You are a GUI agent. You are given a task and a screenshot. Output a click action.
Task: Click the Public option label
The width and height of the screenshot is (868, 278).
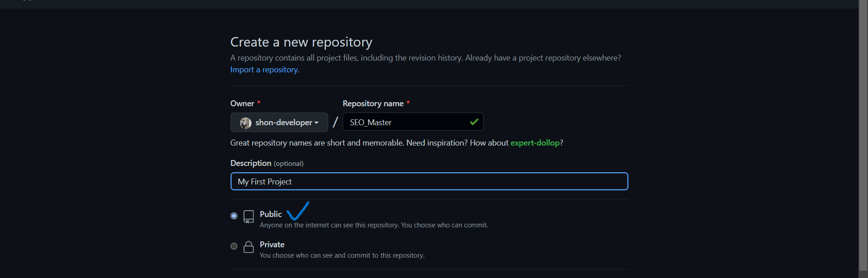coord(271,214)
